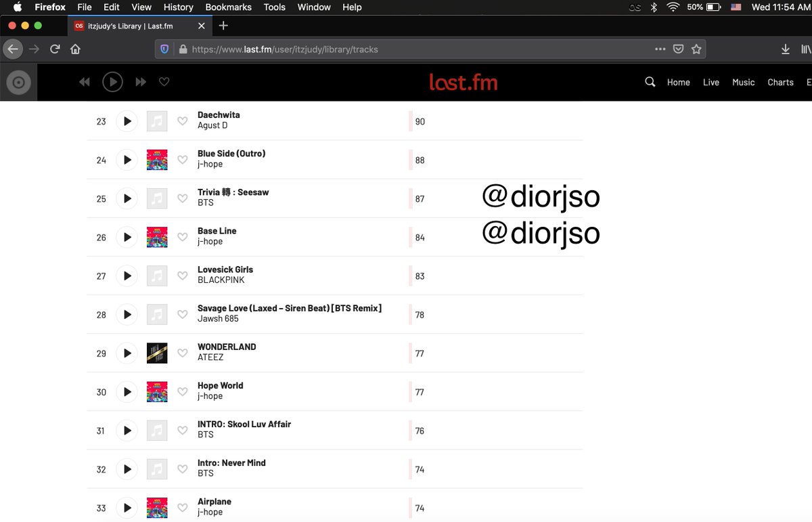Screen dimensions: 812x522
Task: Open the Live page
Action: coord(711,83)
